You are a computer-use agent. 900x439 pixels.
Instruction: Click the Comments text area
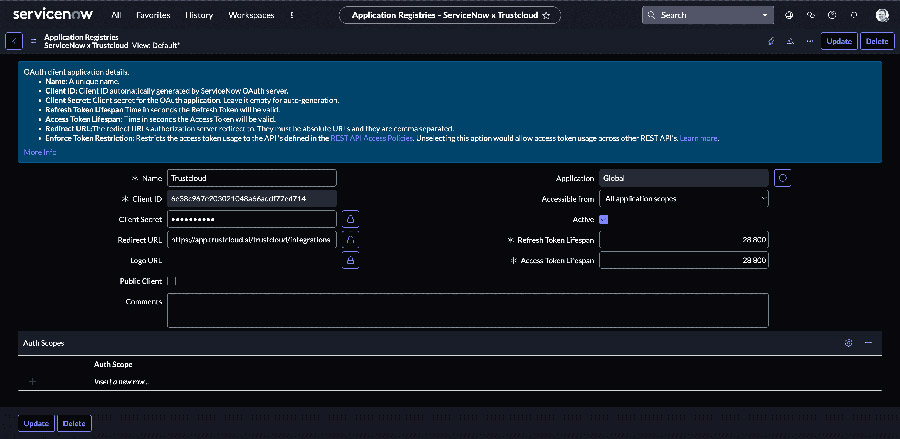point(468,310)
